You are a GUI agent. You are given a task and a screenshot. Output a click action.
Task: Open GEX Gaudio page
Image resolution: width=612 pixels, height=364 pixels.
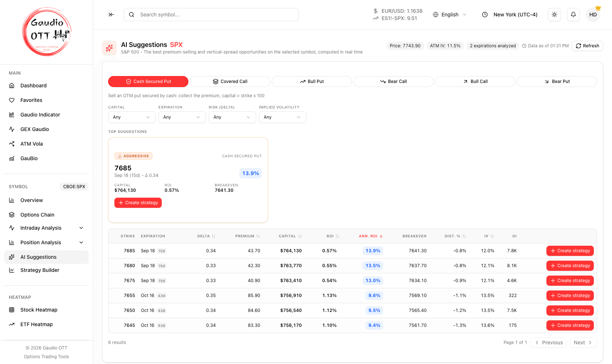pyautogui.click(x=46, y=129)
